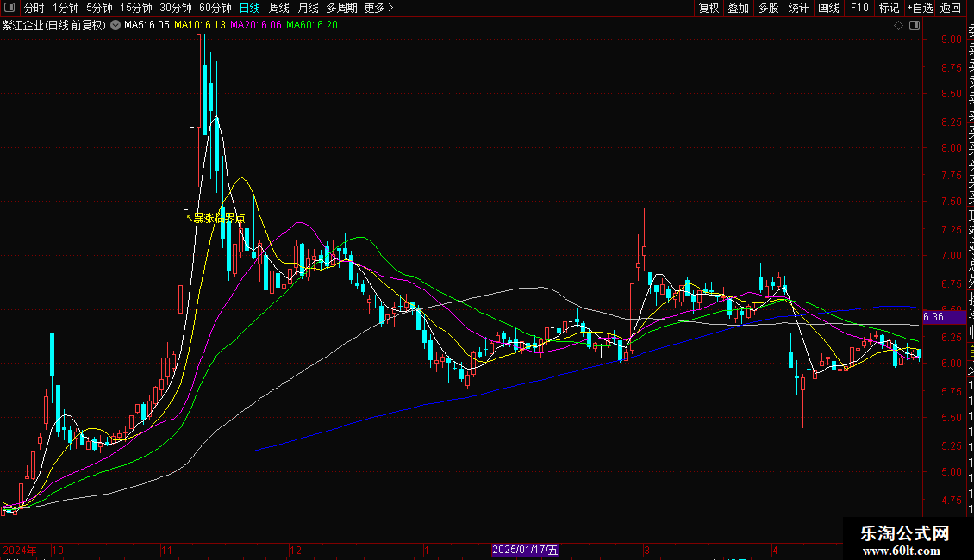Viewport: 974px width, 560px height.
Task: Select the 15分钟 period tab
Action: [x=136, y=8]
